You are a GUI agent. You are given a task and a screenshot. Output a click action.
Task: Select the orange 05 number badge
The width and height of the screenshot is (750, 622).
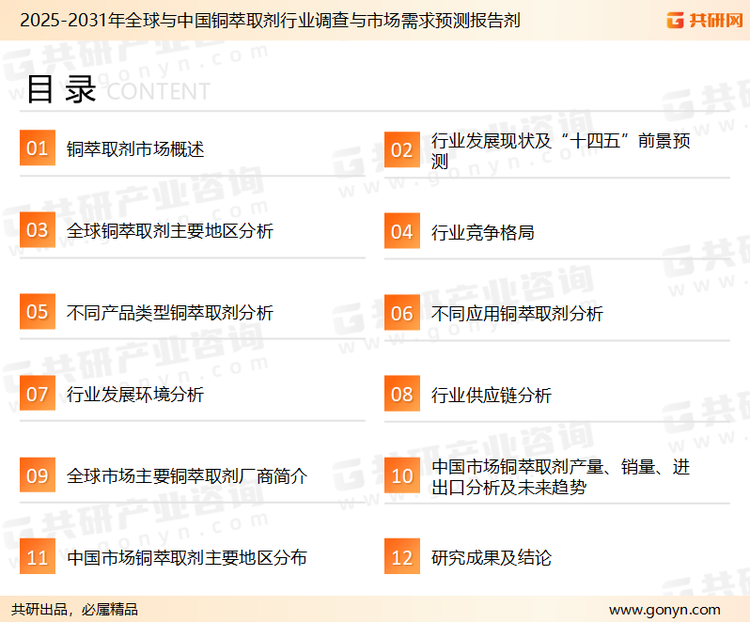pyautogui.click(x=37, y=311)
